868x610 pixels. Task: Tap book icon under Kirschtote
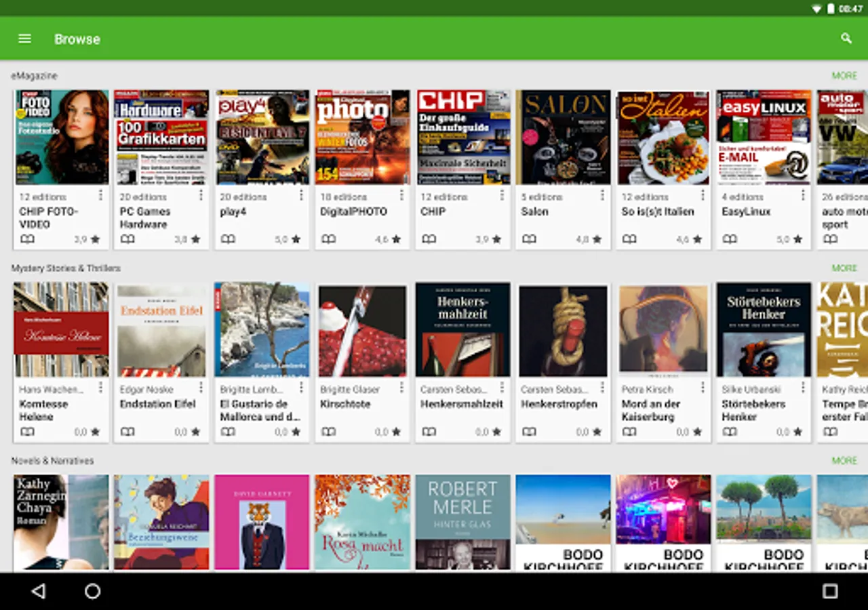(x=328, y=432)
